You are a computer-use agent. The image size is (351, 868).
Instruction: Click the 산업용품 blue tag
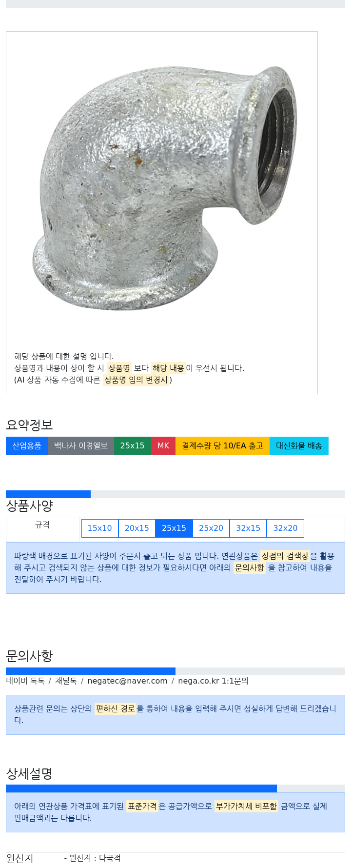pyautogui.click(x=27, y=446)
